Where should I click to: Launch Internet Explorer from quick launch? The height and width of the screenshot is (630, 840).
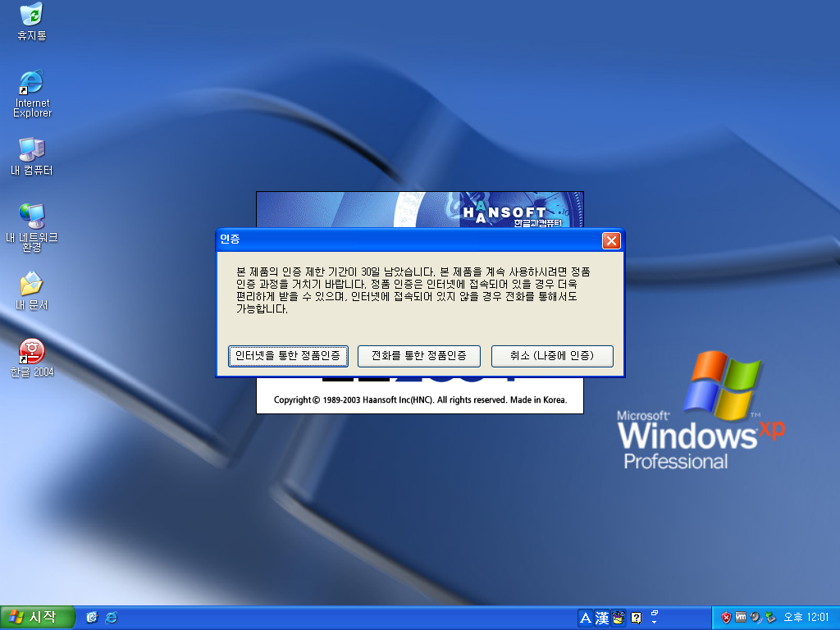coord(112,617)
